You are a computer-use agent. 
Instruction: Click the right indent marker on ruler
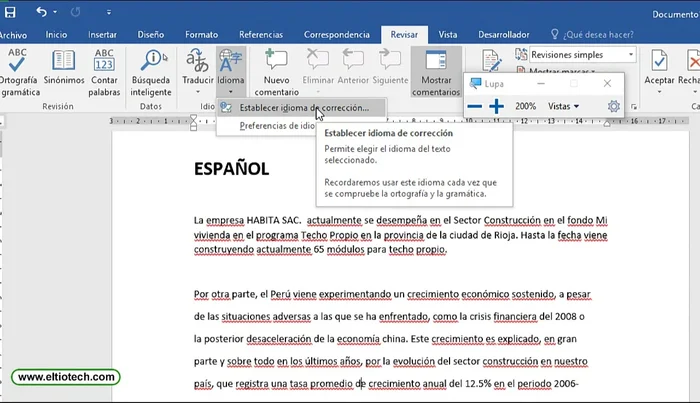click(x=607, y=124)
